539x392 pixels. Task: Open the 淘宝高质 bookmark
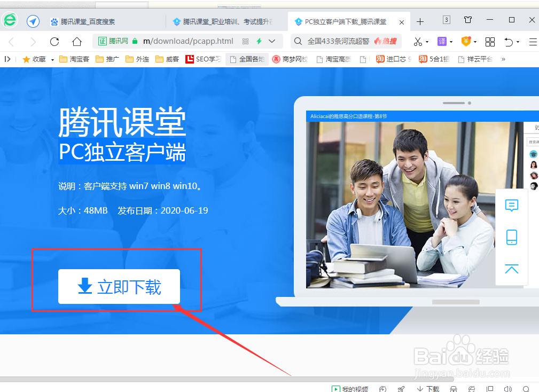[x=334, y=59]
